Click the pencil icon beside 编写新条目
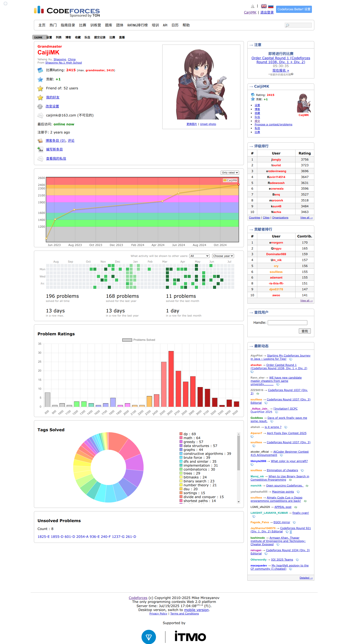Viewport: 348px width, 644px height. 40,149
